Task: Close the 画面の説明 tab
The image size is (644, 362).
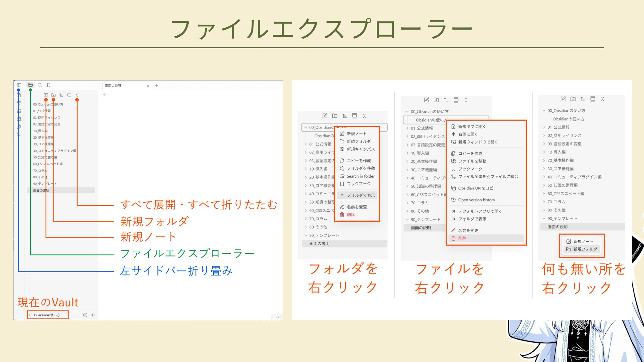Action: point(148,86)
